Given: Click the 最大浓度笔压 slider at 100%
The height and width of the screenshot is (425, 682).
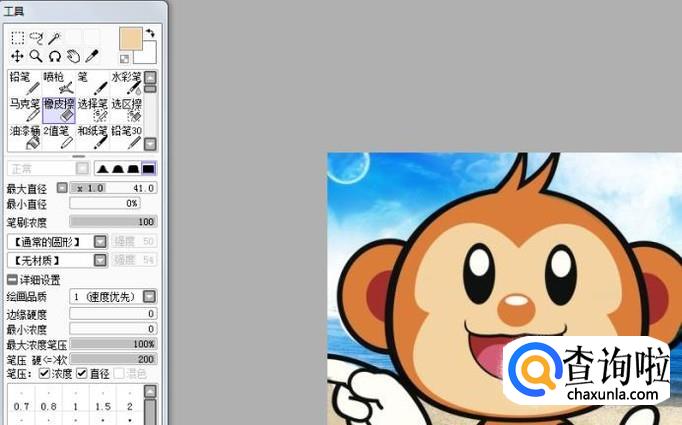Looking at the screenshot, I should 113,344.
